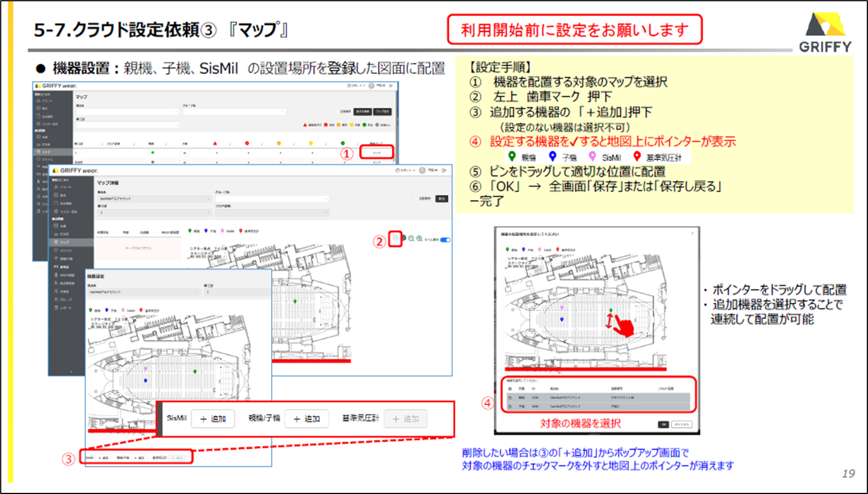The height and width of the screenshot is (494, 868).
Task: Click the user avatar icon in map detail header
Action: [x=422, y=171]
